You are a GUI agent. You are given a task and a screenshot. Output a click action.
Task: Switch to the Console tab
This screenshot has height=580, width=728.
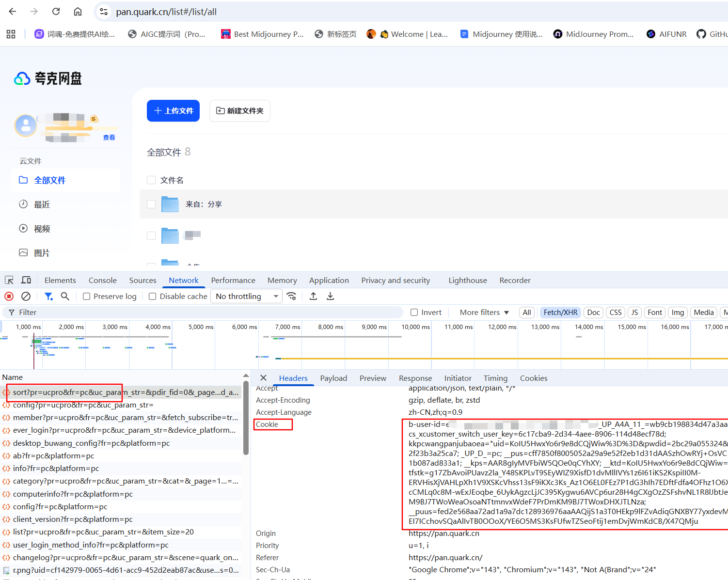pyautogui.click(x=102, y=281)
